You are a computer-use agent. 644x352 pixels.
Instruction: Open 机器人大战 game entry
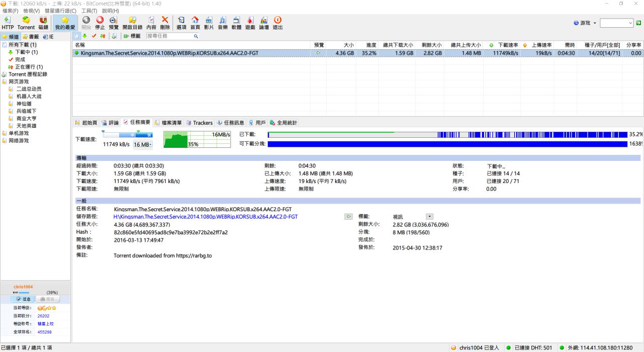pyautogui.click(x=28, y=96)
